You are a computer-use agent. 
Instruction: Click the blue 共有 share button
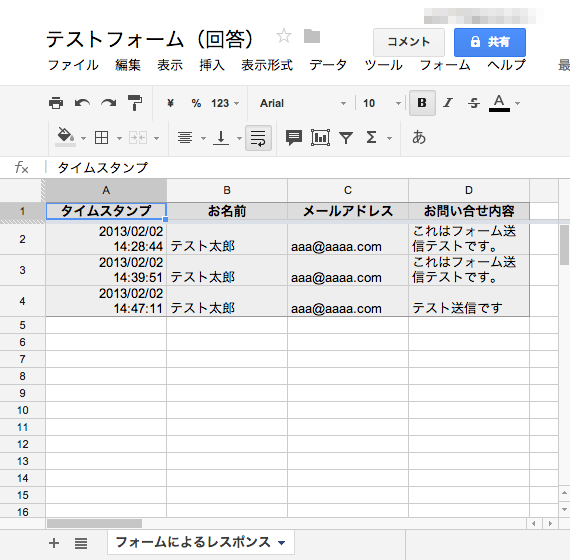490,42
